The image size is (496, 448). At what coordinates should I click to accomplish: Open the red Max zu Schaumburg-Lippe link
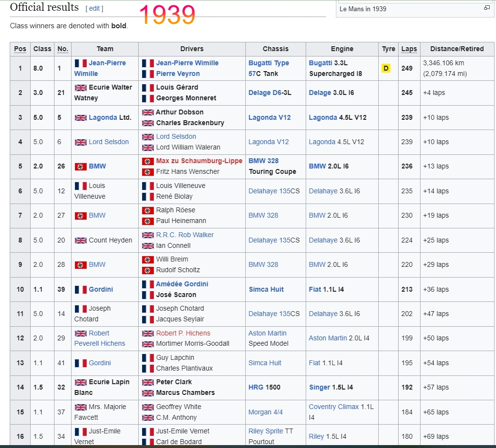[x=199, y=161]
